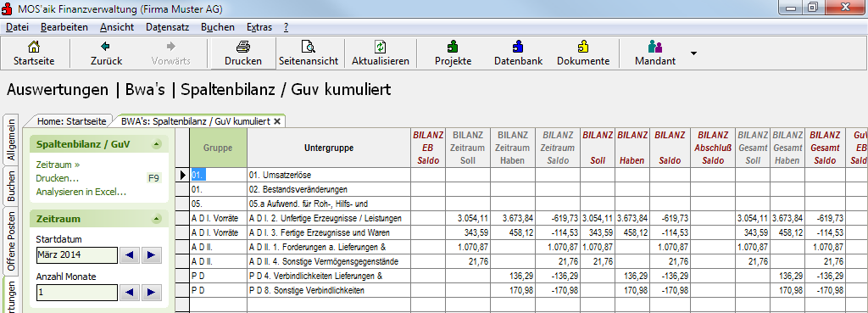The height and width of the screenshot is (313, 868).
Task: Click Zeitraum Soll value 343,59
Action: (468, 232)
